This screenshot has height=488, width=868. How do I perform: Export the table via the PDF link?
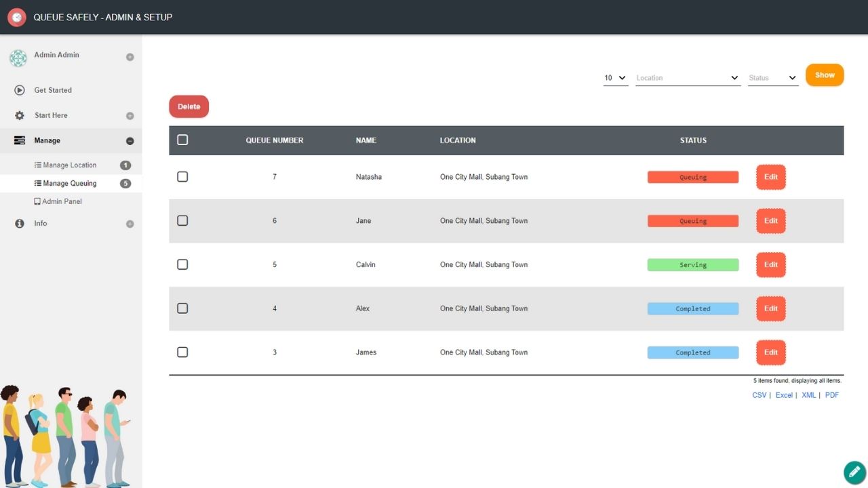831,395
